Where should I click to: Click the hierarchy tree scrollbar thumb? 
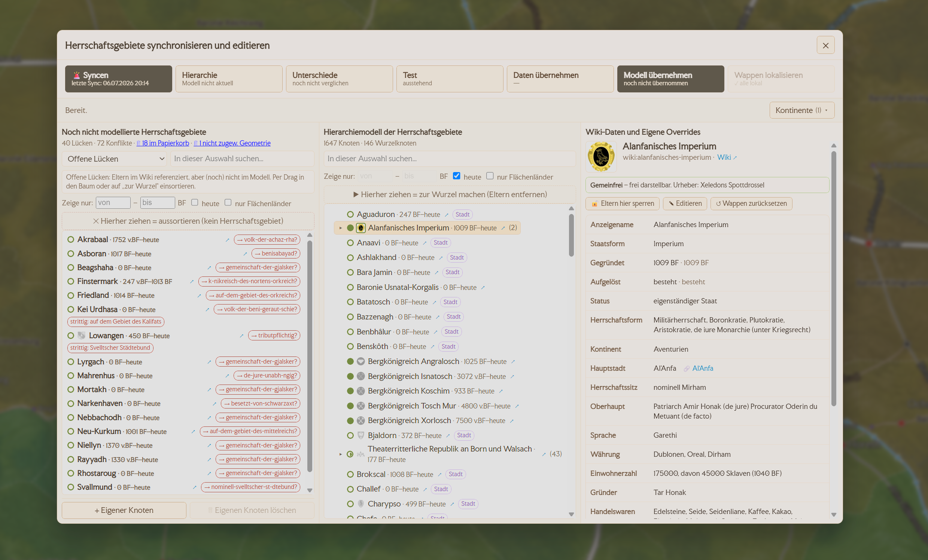(x=571, y=235)
